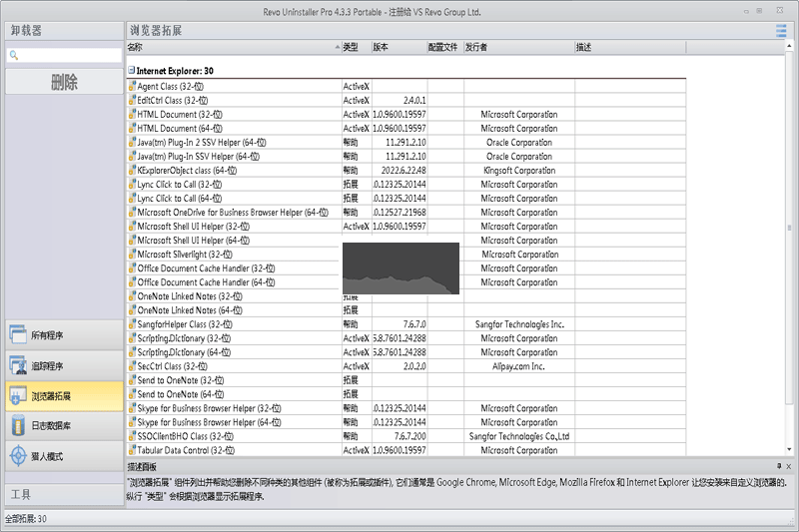Close the 描述面板 description panel
This screenshot has width=799, height=532.
[x=789, y=466]
